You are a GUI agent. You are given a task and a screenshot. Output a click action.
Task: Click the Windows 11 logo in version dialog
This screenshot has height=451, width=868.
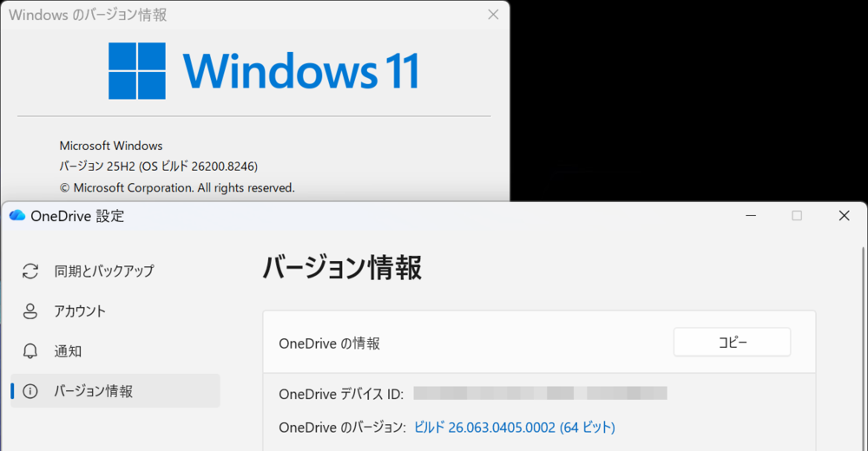click(264, 71)
